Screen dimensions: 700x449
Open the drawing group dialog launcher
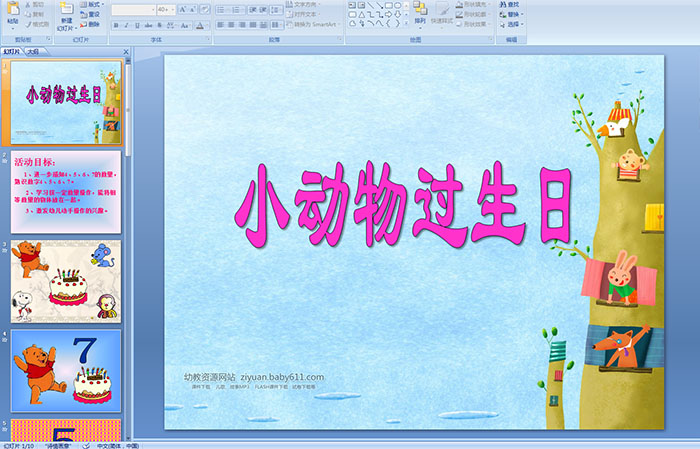coord(491,39)
